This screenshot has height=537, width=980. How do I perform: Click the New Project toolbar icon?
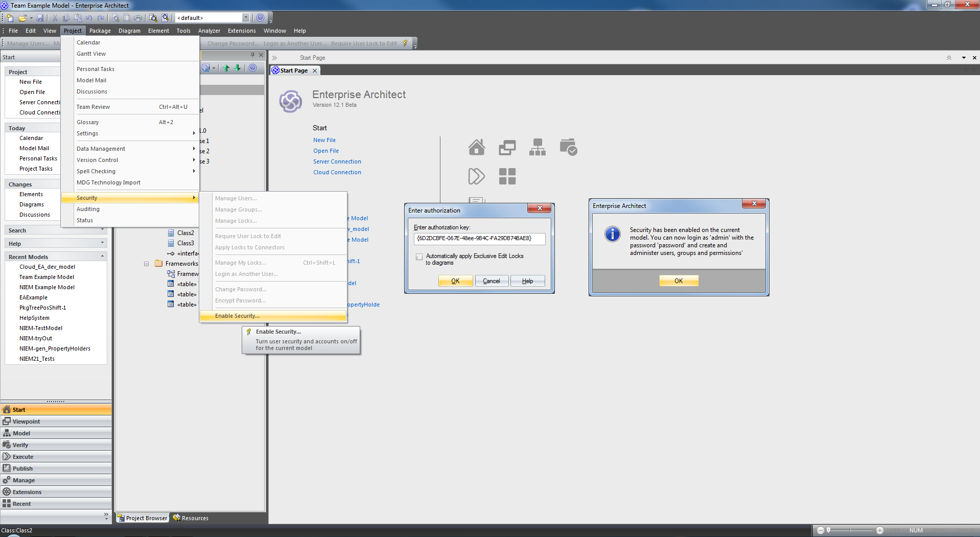coord(10,18)
